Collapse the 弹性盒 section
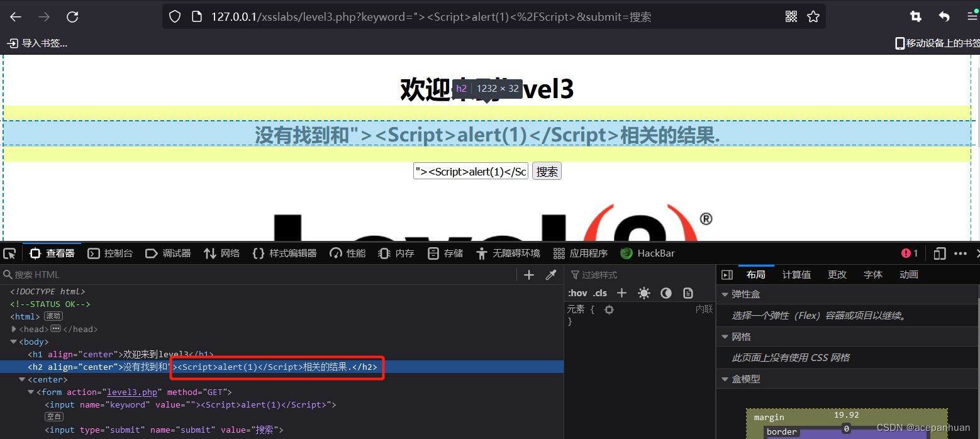 [725, 294]
